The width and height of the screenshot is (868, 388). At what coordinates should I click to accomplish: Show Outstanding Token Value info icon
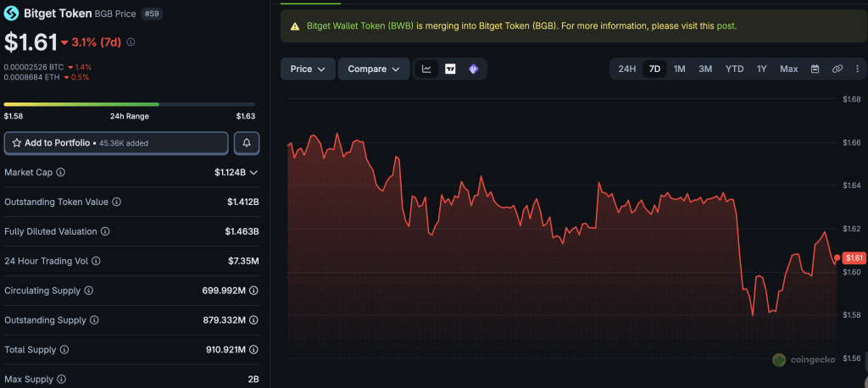tap(117, 202)
